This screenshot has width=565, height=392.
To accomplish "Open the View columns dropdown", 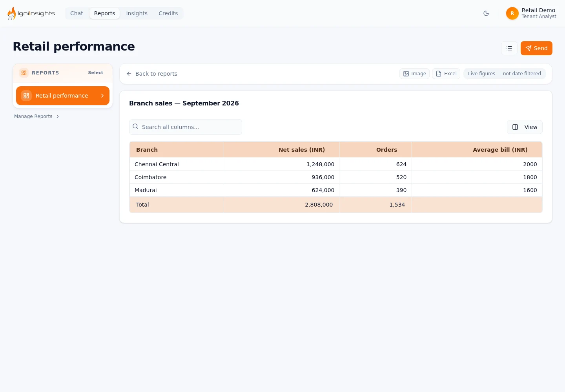I will point(525,127).
